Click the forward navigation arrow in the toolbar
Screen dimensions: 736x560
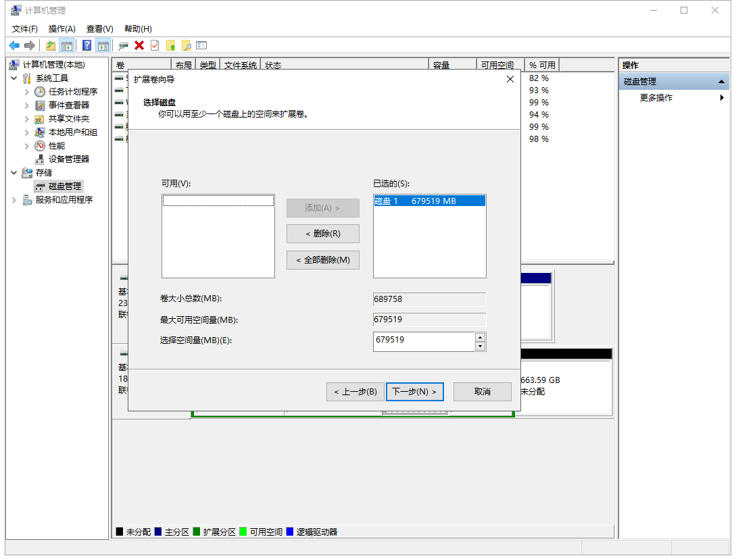tap(28, 45)
